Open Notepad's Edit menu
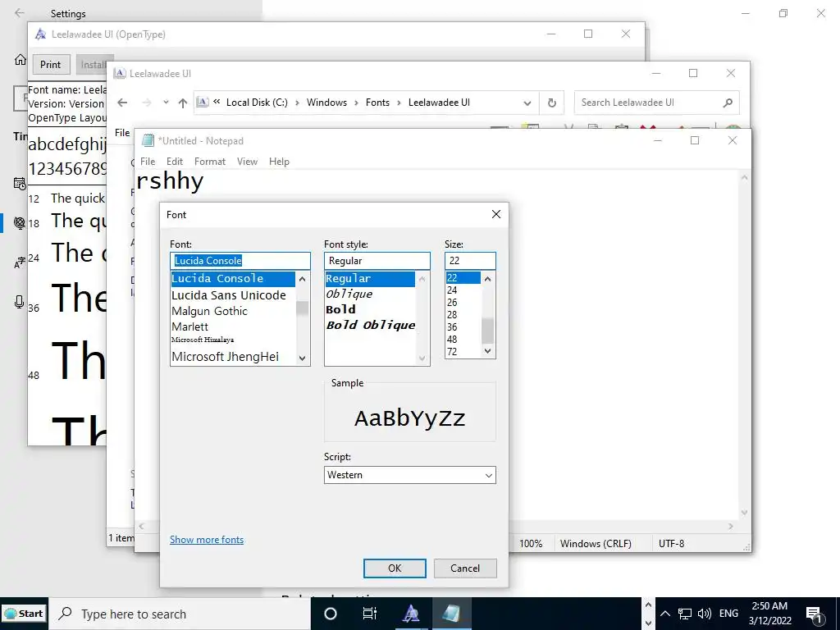 coord(175,162)
